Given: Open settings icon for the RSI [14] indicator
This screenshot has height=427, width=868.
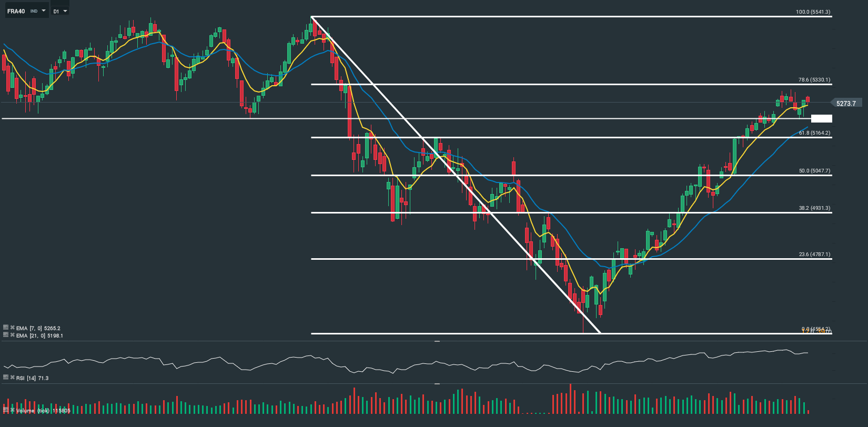Looking at the screenshot, I should [x=6, y=377].
